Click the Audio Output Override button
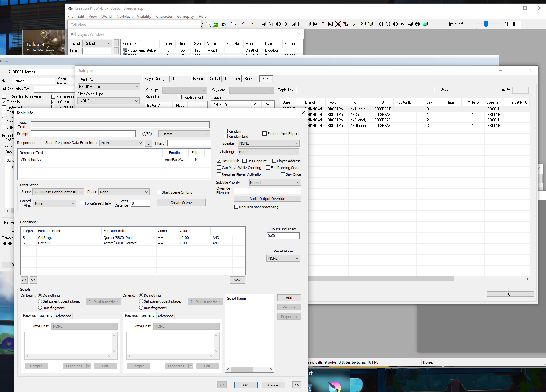546x392 pixels. point(267,199)
